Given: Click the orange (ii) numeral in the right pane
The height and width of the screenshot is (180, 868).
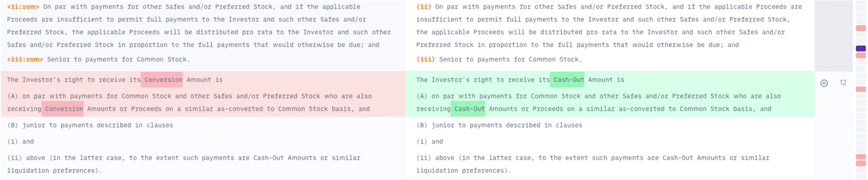Looking at the screenshot, I should point(424,7).
